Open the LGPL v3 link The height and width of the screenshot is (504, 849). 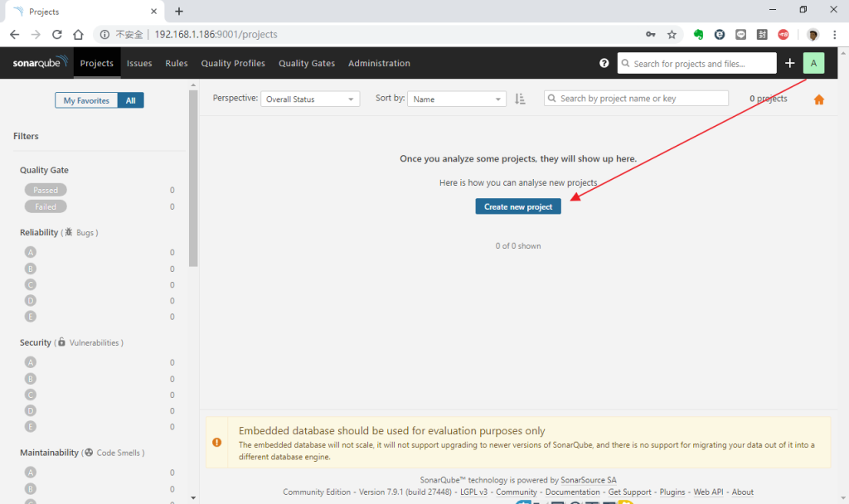pyautogui.click(x=473, y=492)
